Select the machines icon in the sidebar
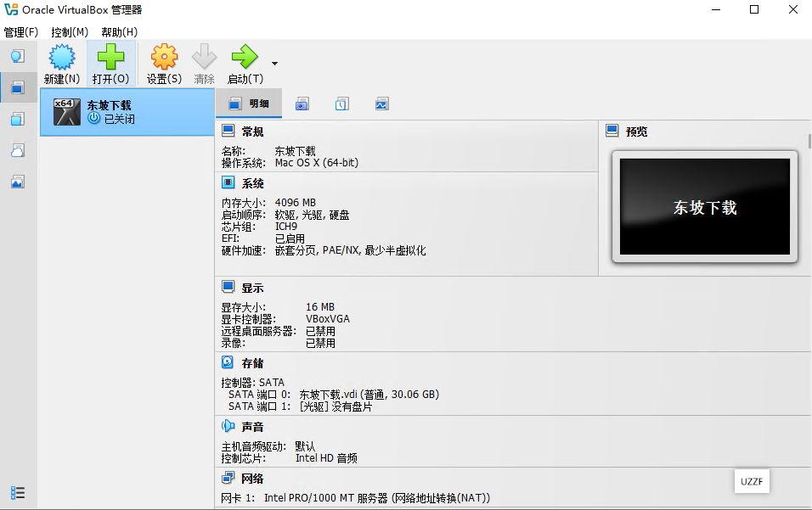Image resolution: width=812 pixels, height=510 pixels. [x=17, y=86]
